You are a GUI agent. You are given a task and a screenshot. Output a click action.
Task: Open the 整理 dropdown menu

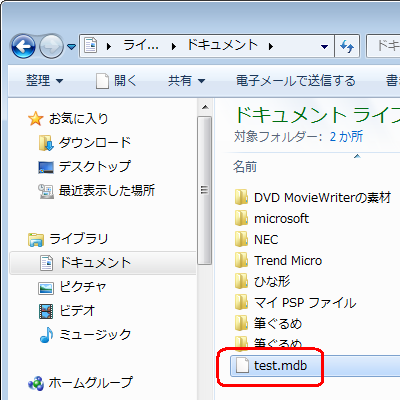coord(44,81)
